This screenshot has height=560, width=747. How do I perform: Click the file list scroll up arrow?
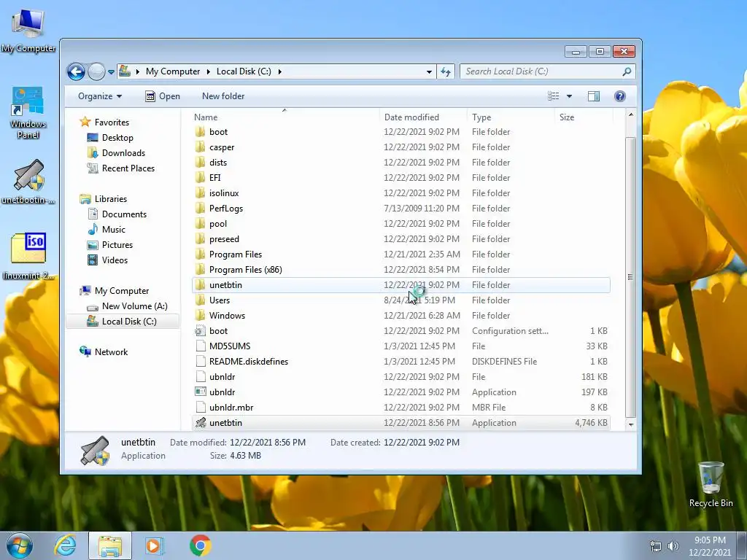point(631,114)
